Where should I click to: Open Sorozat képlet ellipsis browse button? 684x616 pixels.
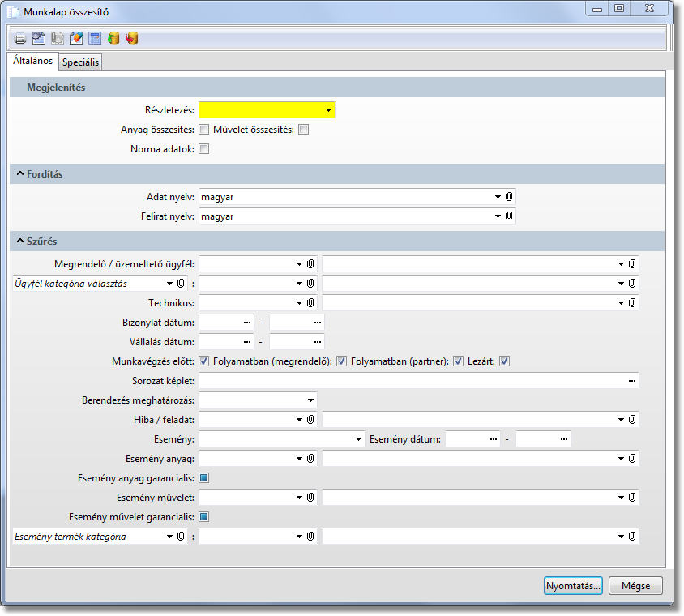tap(632, 380)
